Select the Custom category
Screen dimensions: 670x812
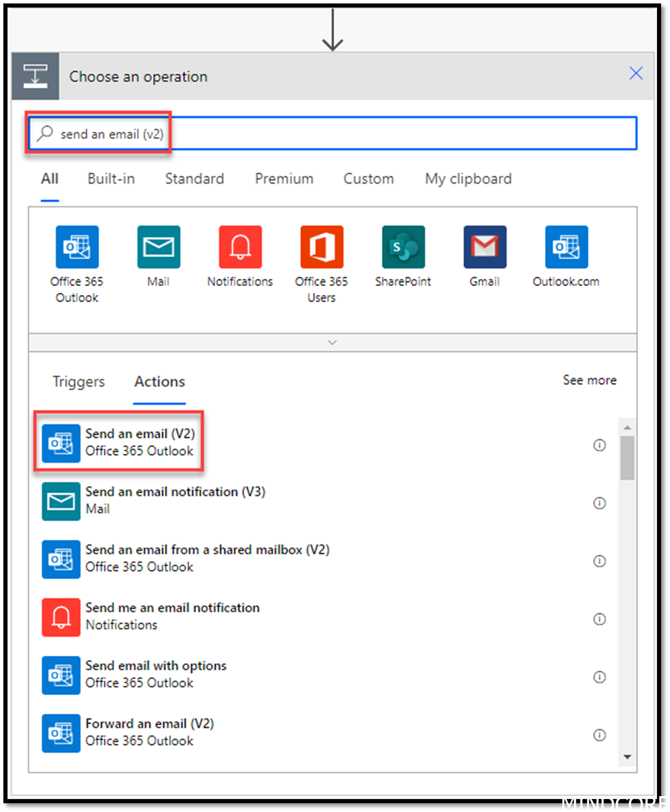[x=368, y=179]
